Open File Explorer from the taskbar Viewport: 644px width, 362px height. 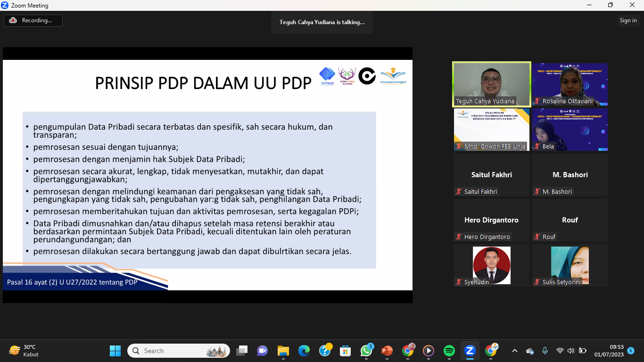point(283,351)
